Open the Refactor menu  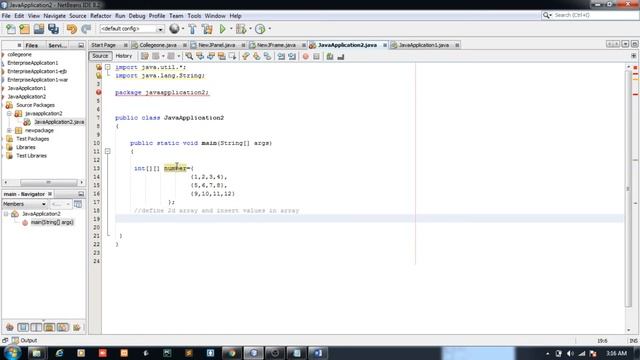(x=100, y=16)
